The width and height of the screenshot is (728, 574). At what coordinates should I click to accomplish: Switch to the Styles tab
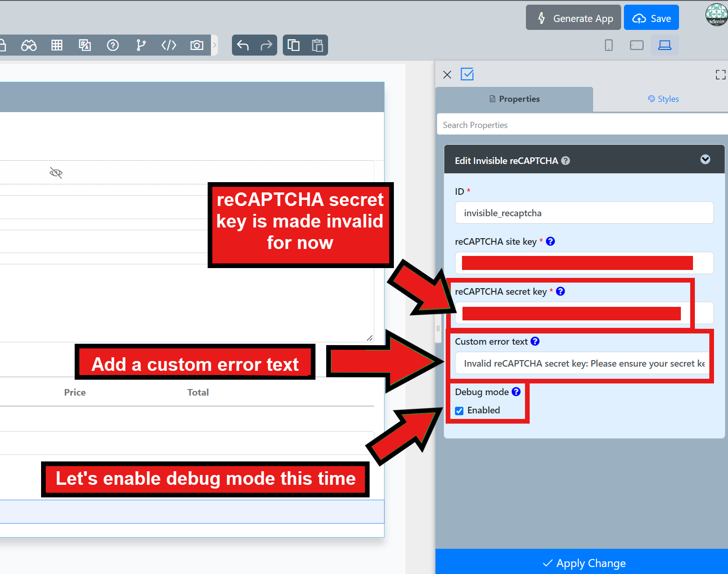pos(663,99)
